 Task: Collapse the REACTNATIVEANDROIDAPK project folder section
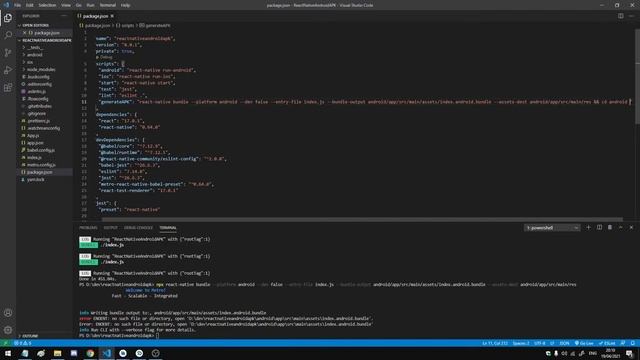[x=44, y=40]
